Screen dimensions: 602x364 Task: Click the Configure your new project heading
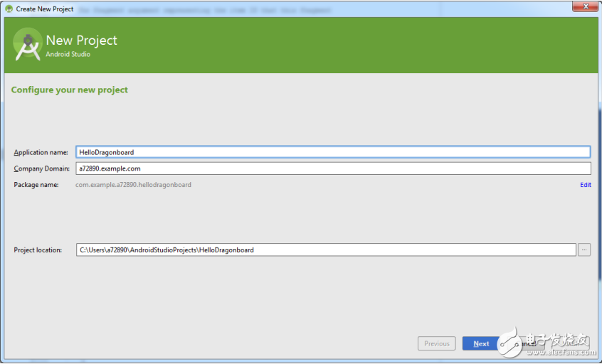[x=70, y=90]
